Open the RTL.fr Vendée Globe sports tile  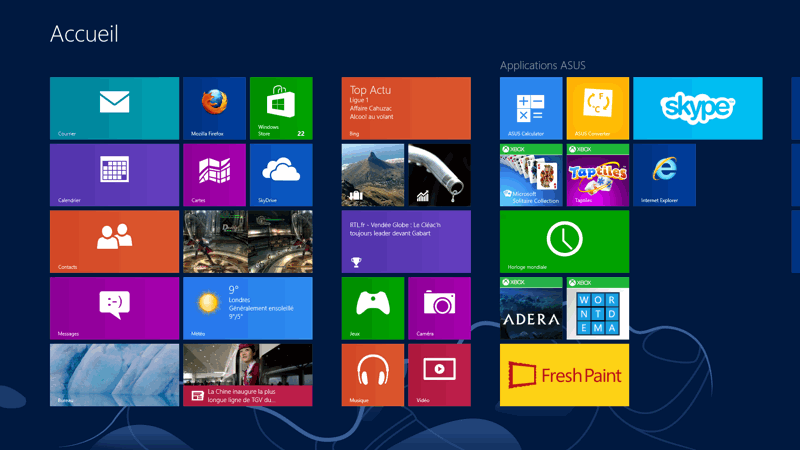pos(406,241)
